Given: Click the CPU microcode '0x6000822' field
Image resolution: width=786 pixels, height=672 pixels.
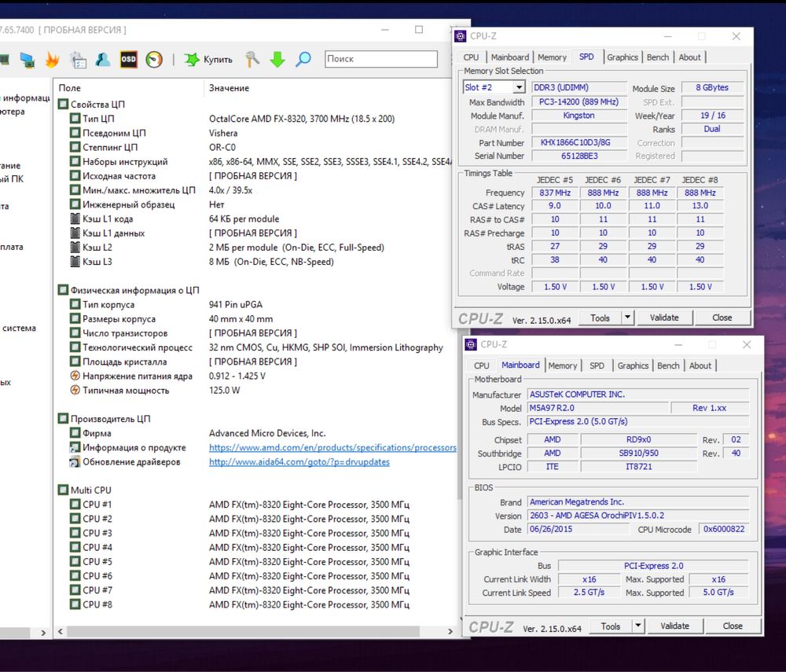Looking at the screenshot, I should pos(724,529).
